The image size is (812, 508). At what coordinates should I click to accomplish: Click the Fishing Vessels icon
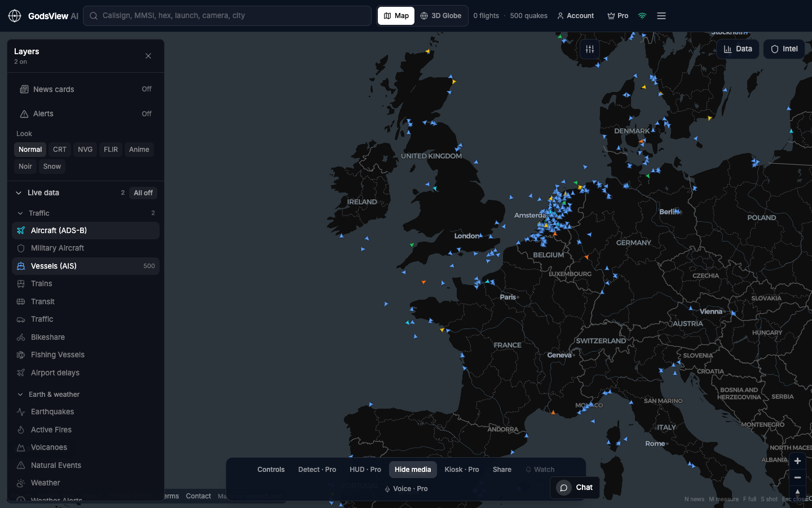click(21, 355)
